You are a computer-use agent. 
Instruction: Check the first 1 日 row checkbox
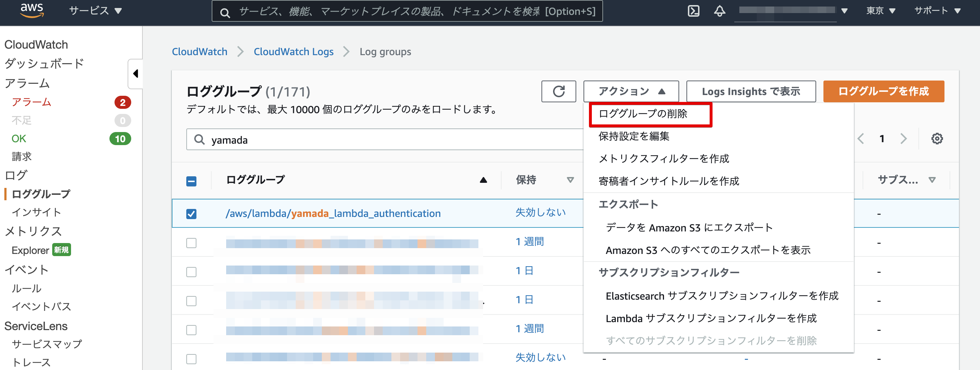(191, 271)
